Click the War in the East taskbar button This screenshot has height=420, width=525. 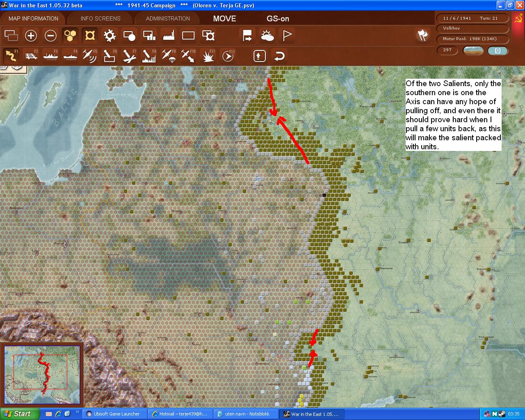(312, 414)
